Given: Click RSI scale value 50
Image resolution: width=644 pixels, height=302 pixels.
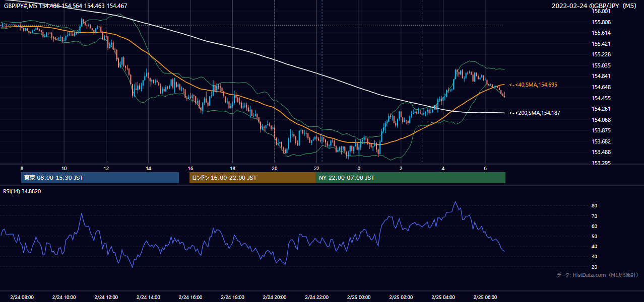Looking at the screenshot, I should pos(595,236).
